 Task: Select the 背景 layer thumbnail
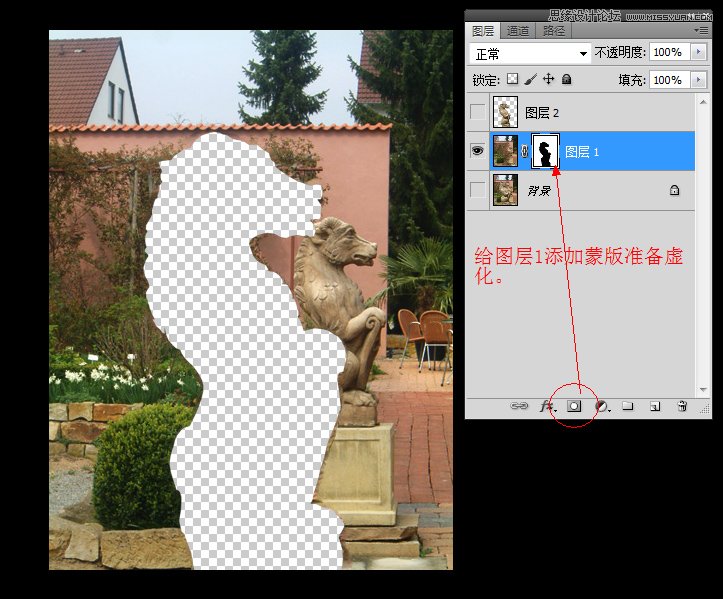click(505, 190)
